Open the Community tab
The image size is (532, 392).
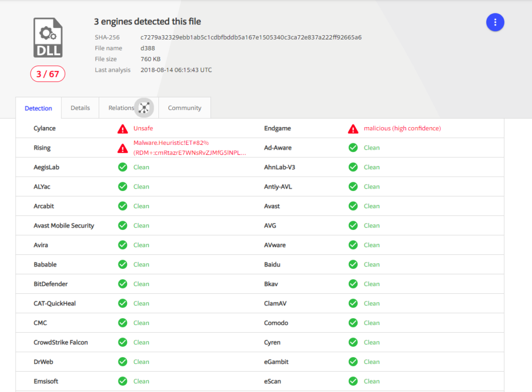[184, 108]
